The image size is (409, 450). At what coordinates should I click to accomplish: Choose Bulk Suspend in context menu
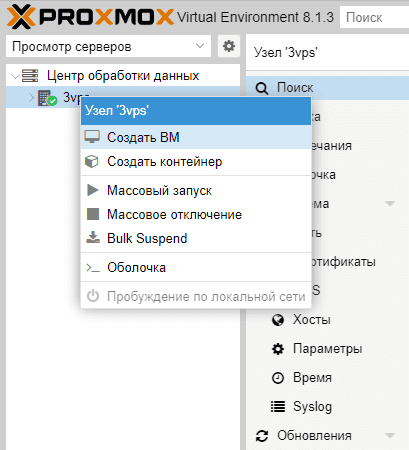pos(196,238)
